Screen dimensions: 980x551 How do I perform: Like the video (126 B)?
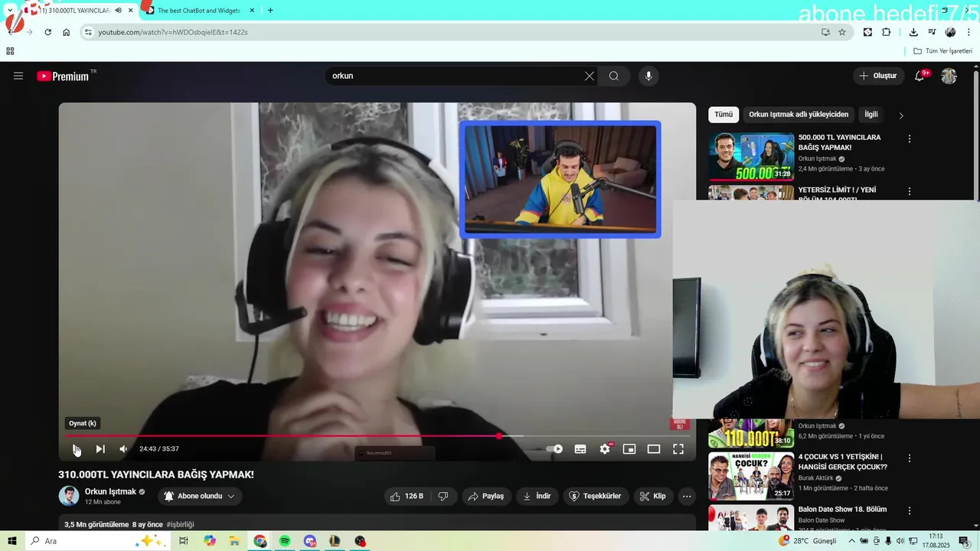(407, 496)
